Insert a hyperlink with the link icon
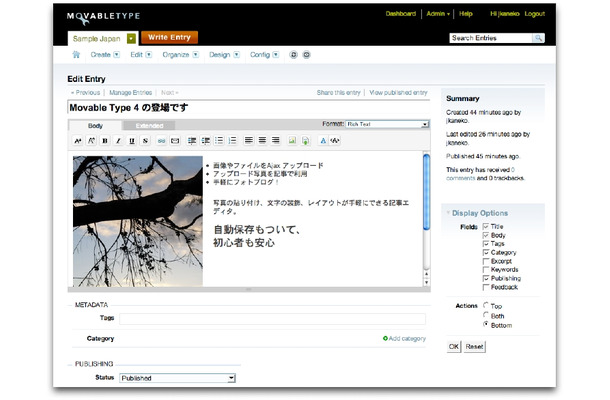610x400 pixels. pyautogui.click(x=161, y=140)
